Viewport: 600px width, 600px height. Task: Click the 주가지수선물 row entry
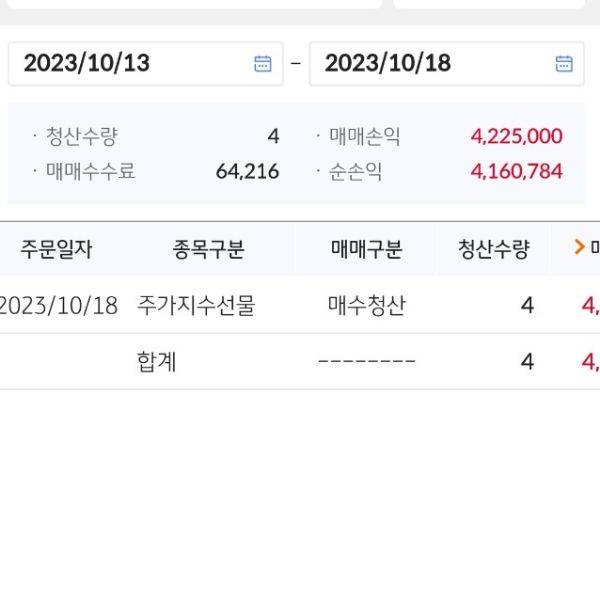click(x=196, y=306)
